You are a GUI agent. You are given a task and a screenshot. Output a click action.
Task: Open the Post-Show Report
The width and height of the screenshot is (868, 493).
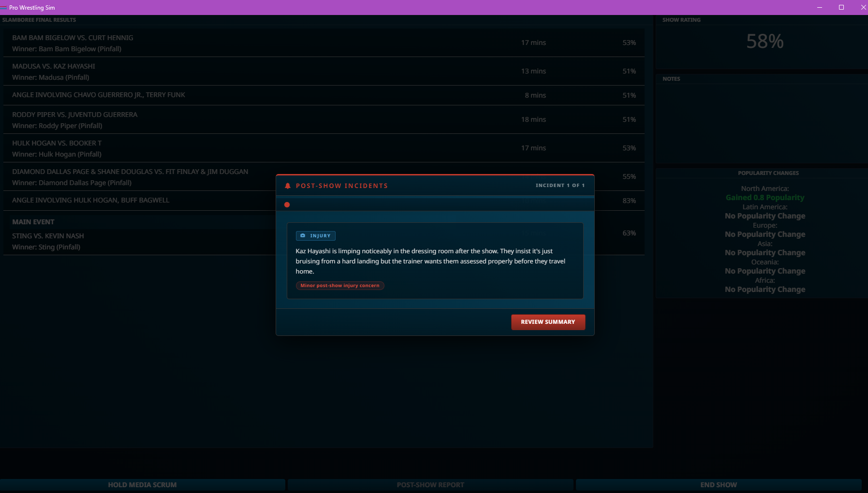[430, 485]
